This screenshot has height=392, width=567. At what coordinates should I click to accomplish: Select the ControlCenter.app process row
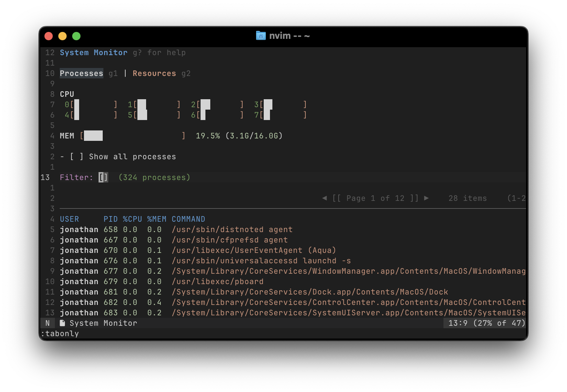(293, 302)
